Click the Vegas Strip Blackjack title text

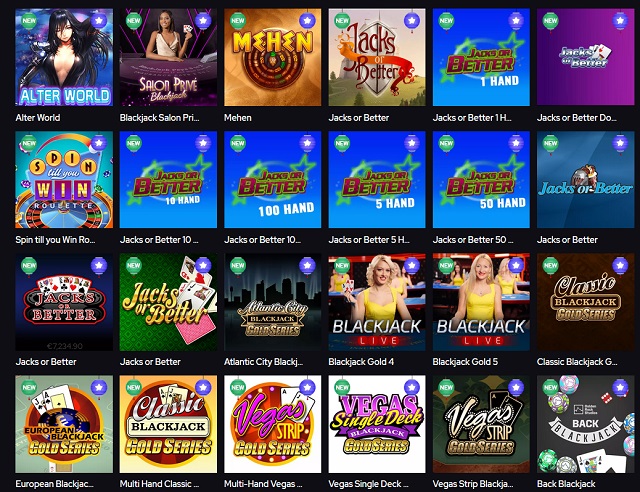pos(473,484)
